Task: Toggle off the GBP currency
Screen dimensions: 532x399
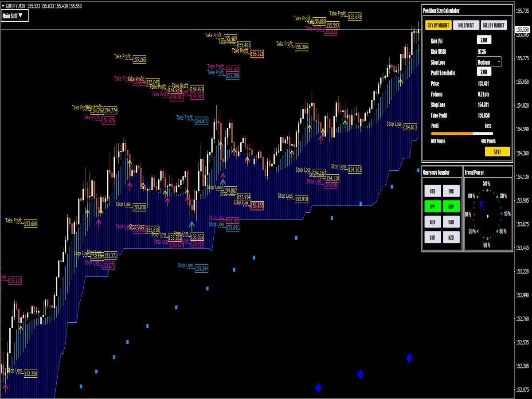Action: pyautogui.click(x=450, y=206)
